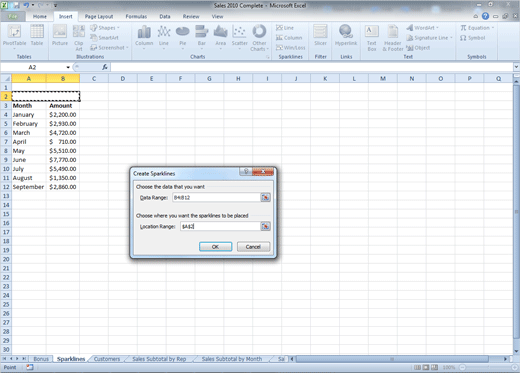The image size is (520, 373).
Task: Click the Line sparkline button
Action: click(285, 28)
